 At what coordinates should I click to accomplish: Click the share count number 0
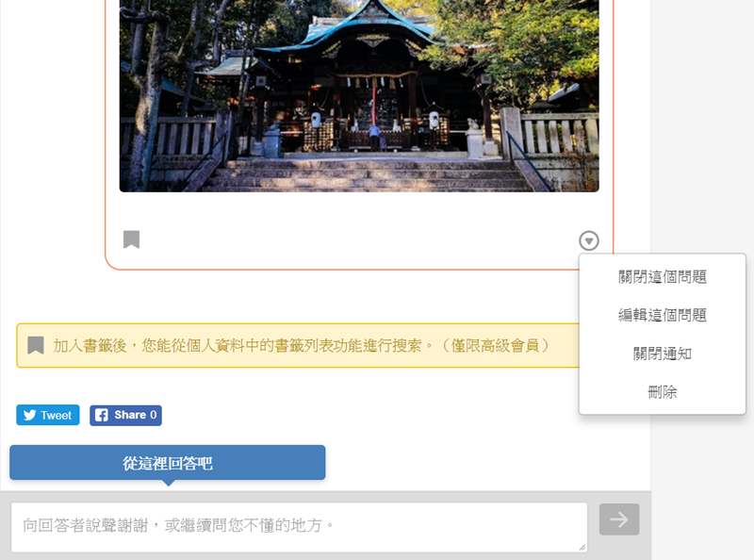[x=154, y=415]
